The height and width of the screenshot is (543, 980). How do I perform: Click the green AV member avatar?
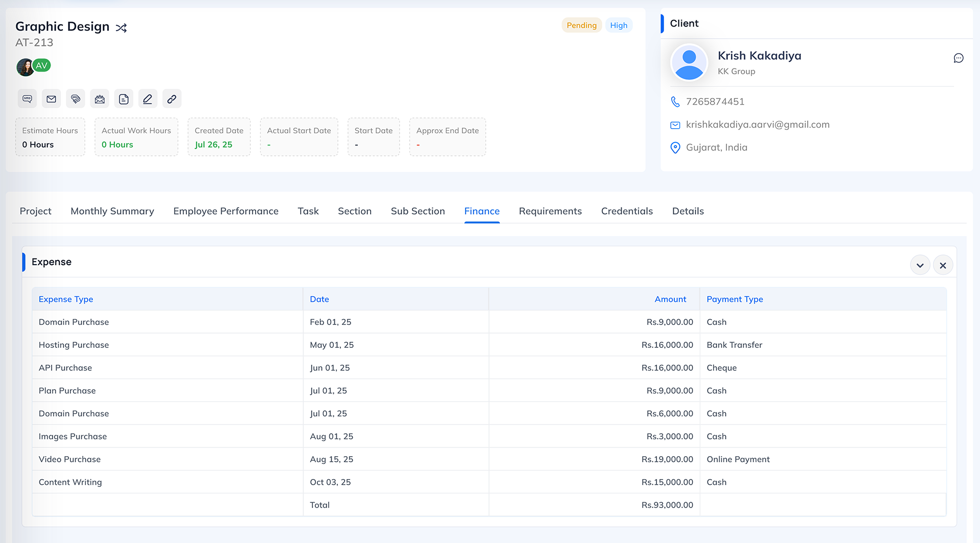pos(42,65)
